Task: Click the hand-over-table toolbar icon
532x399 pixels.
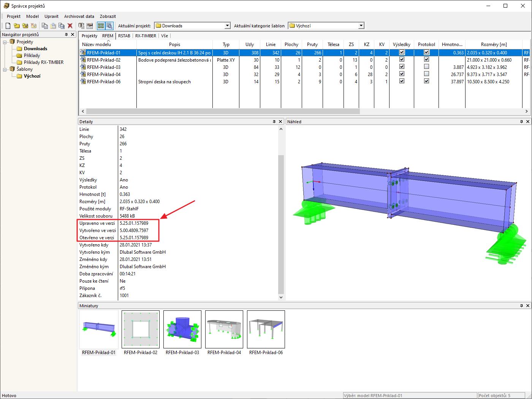Action: [90, 26]
